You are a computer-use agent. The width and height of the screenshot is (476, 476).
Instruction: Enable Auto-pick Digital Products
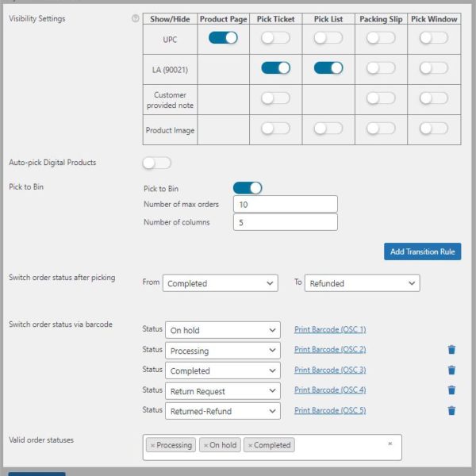click(x=156, y=163)
